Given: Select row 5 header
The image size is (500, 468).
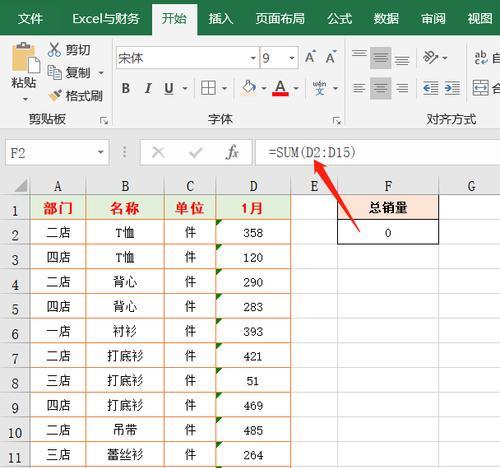Looking at the screenshot, I should [15, 306].
